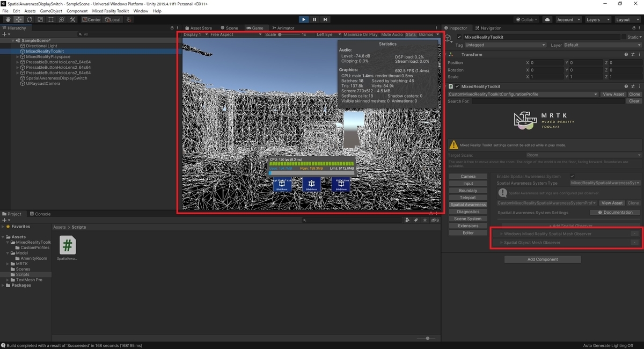
Task: Open Transform component preset settings icon
Action: coord(632,54)
